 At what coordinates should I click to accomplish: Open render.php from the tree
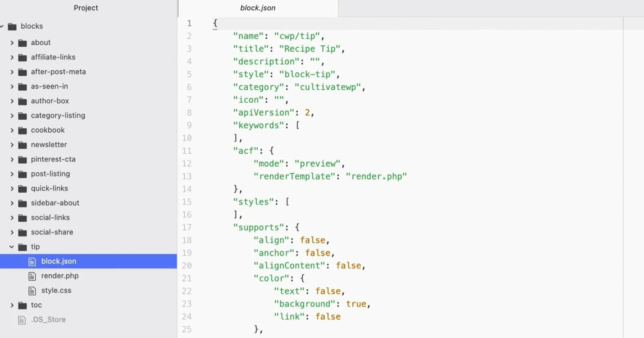point(60,276)
